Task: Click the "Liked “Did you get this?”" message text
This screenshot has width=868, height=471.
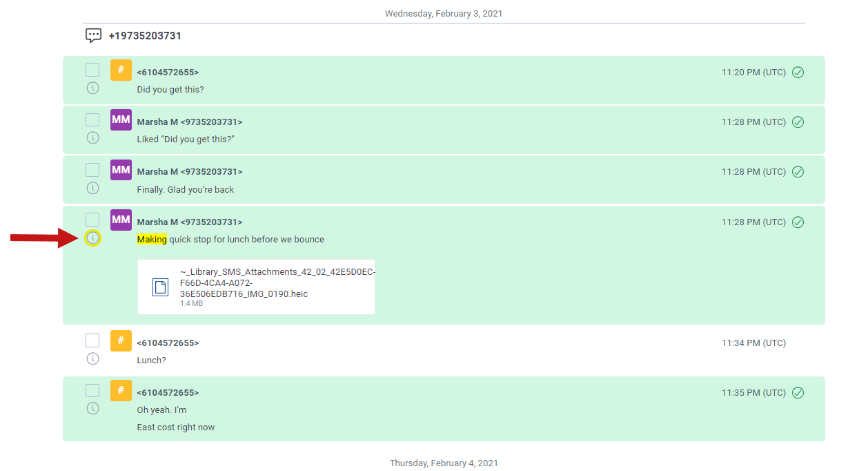Action: (186, 139)
